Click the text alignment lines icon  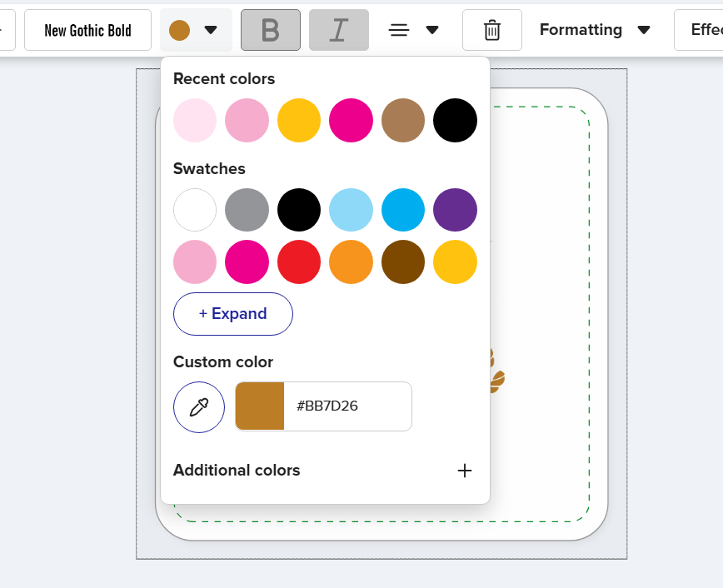399,30
